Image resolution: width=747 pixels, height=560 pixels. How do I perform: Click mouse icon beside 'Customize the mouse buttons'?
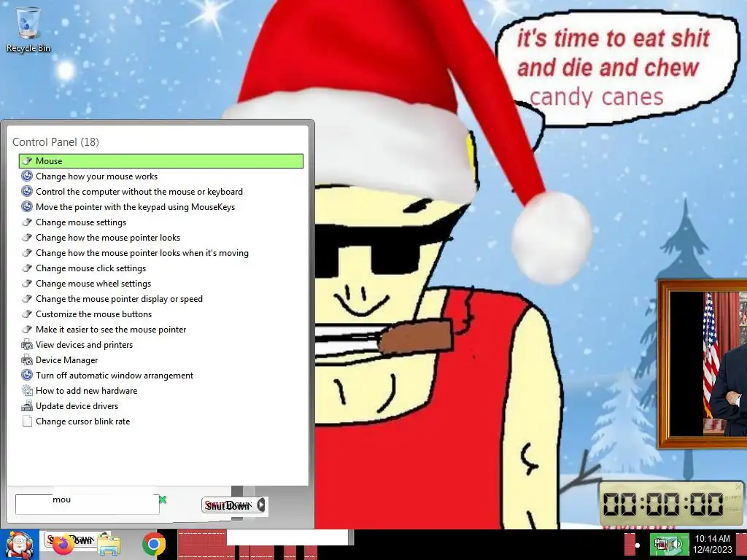(x=27, y=314)
